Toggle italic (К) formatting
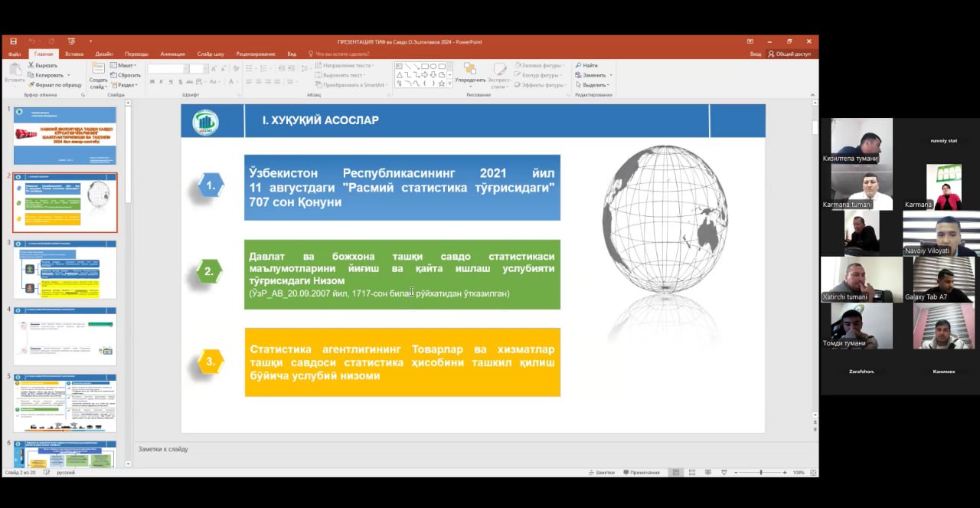The width and height of the screenshot is (980, 508). tap(162, 81)
